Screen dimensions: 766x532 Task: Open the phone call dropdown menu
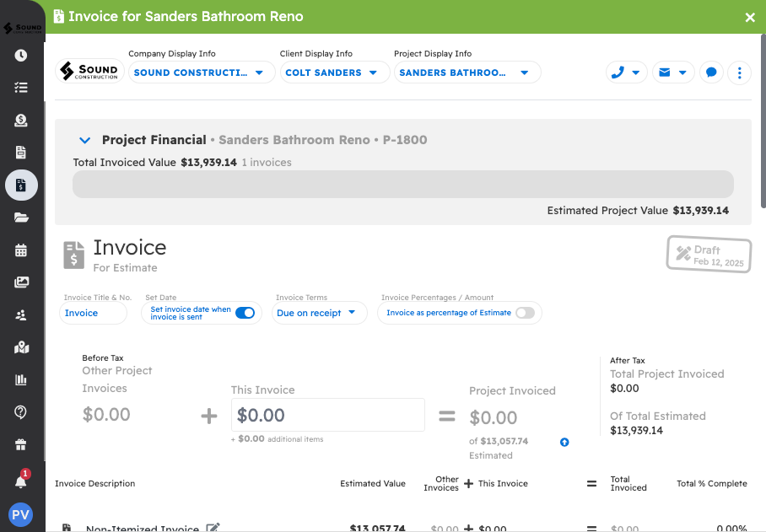(626, 73)
